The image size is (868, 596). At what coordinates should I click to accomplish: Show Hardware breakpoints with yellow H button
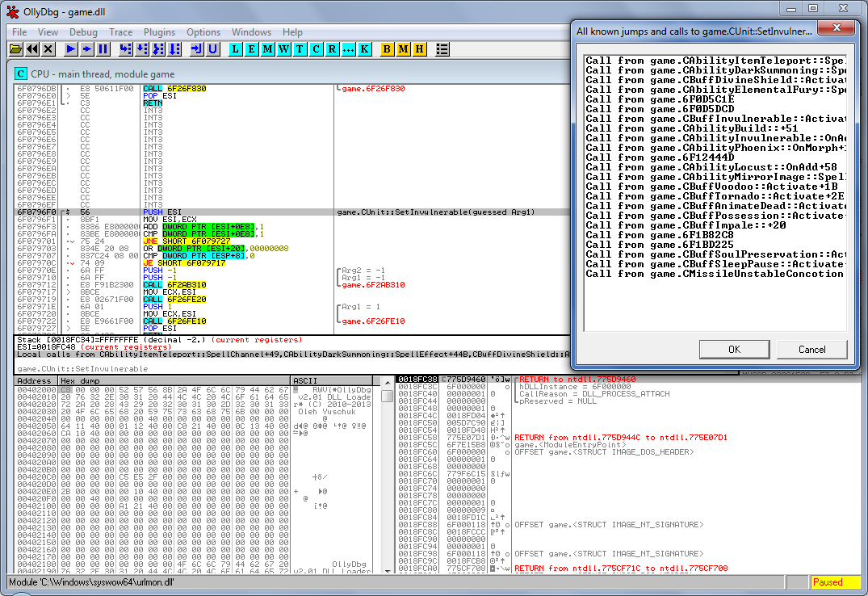point(420,49)
